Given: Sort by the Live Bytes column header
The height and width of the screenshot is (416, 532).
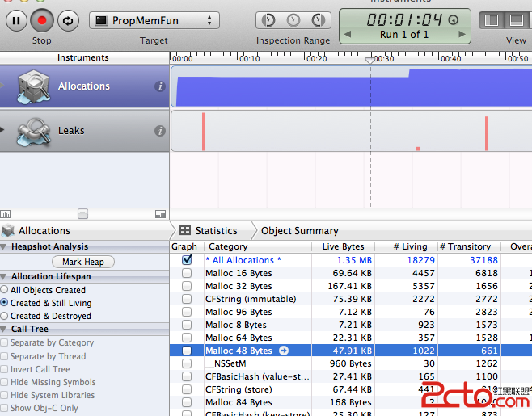Looking at the screenshot, I should coord(343,246).
